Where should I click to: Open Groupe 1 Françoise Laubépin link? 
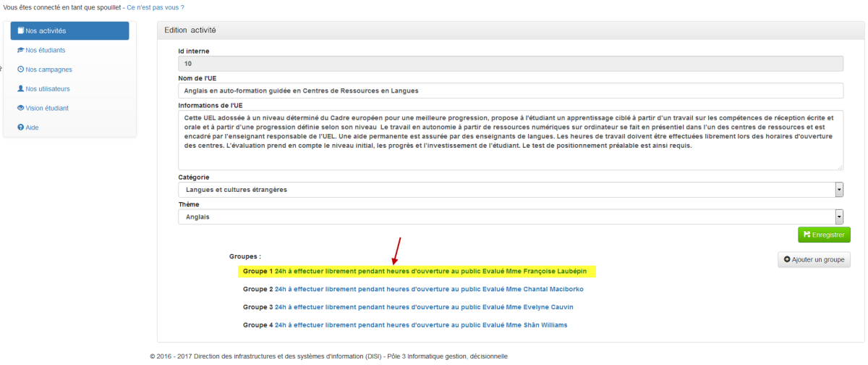(430, 272)
